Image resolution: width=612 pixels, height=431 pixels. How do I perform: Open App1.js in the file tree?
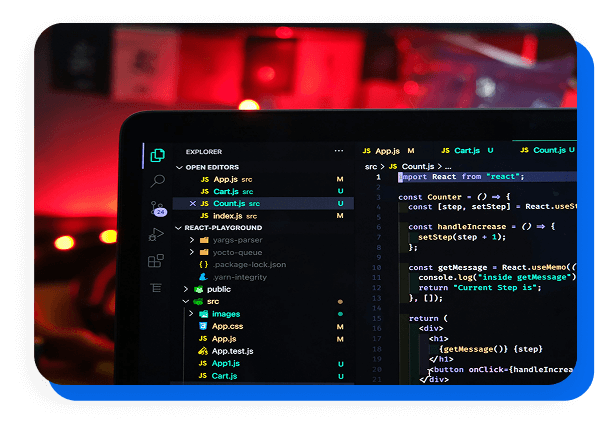coord(226,363)
